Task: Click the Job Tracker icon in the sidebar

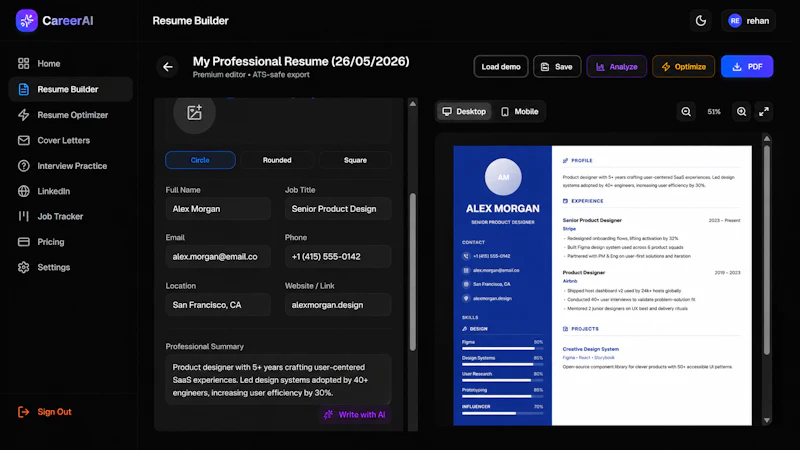Action: [23, 216]
